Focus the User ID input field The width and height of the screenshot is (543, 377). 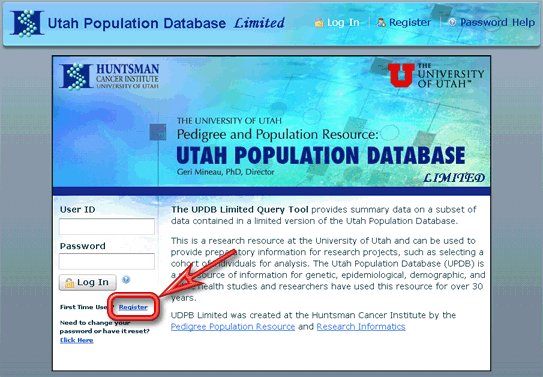pyautogui.click(x=107, y=226)
